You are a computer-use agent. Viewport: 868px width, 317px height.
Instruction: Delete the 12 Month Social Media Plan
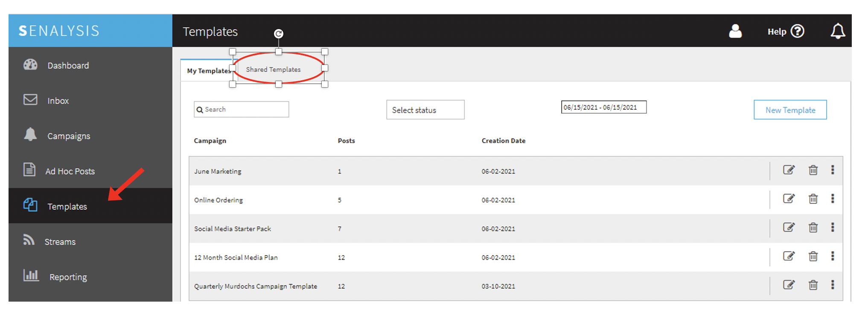pos(813,256)
